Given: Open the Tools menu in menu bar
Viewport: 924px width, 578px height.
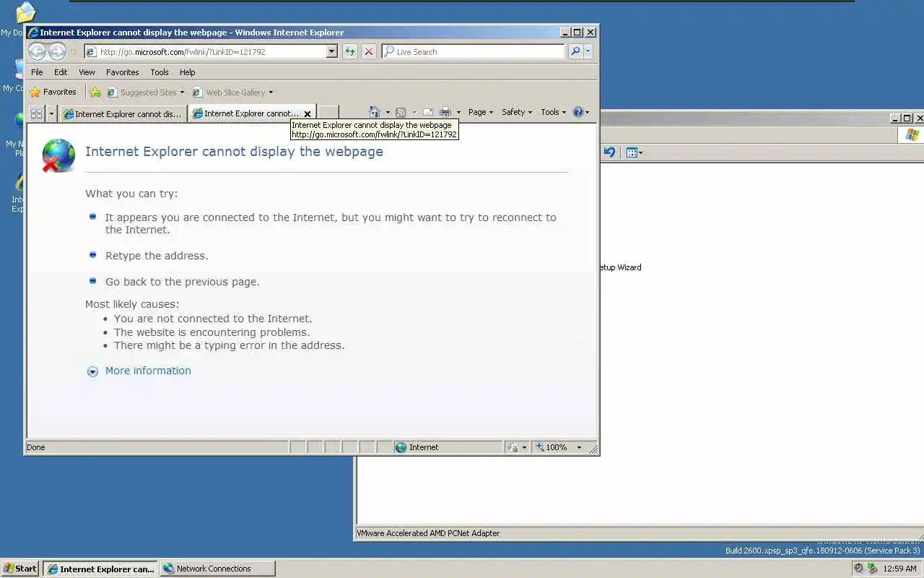Looking at the screenshot, I should (160, 72).
